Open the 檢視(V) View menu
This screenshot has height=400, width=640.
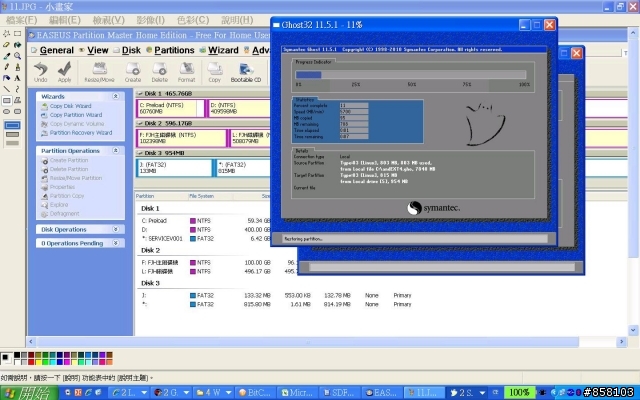(x=108, y=20)
